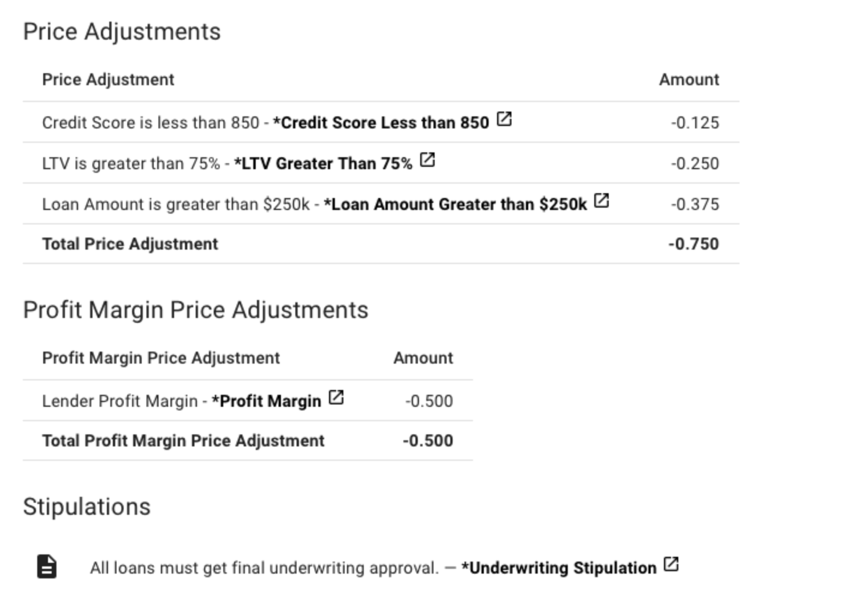Click the Profit Margin Price Adjustment column header

[161, 358]
